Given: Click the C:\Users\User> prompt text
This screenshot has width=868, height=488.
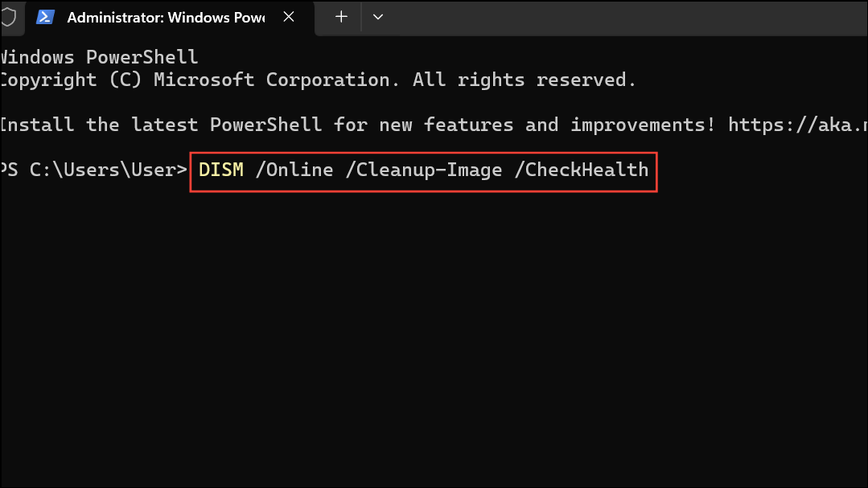Looking at the screenshot, I should click(x=109, y=170).
